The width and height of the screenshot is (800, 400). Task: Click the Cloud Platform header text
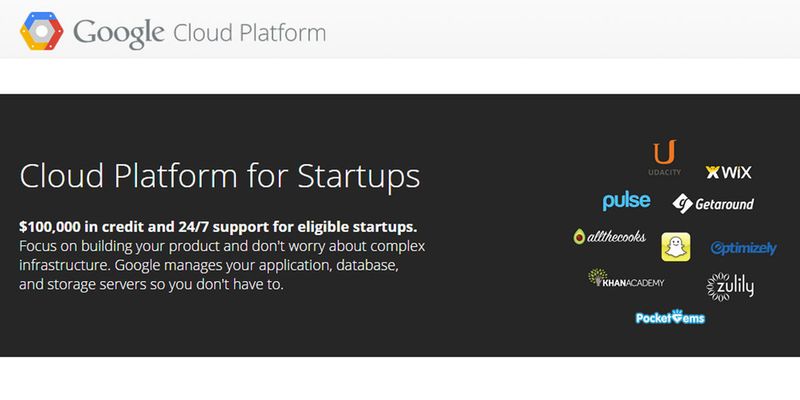(249, 33)
